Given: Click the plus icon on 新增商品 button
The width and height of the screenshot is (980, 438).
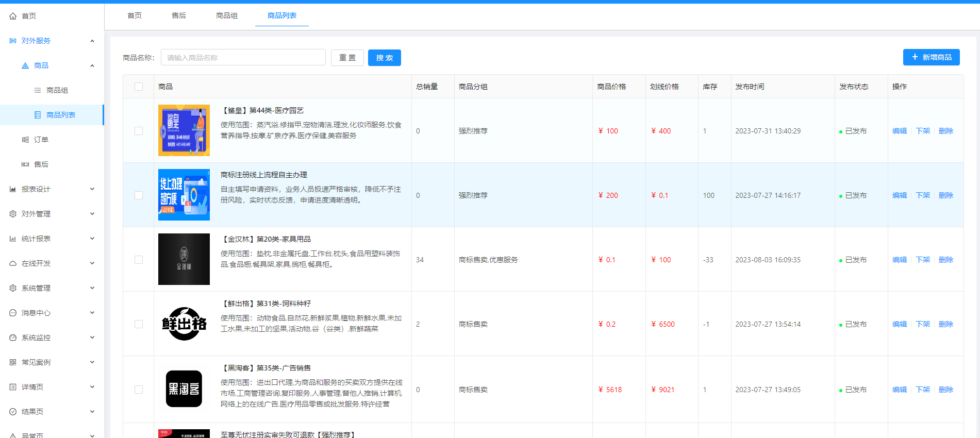Looking at the screenshot, I should [x=915, y=57].
